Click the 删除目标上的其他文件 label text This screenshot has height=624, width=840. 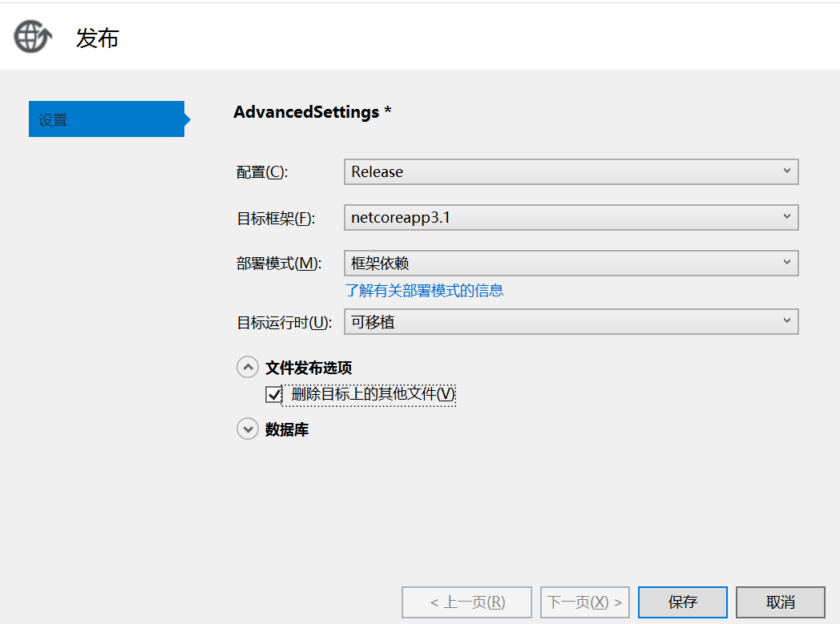pos(374,394)
